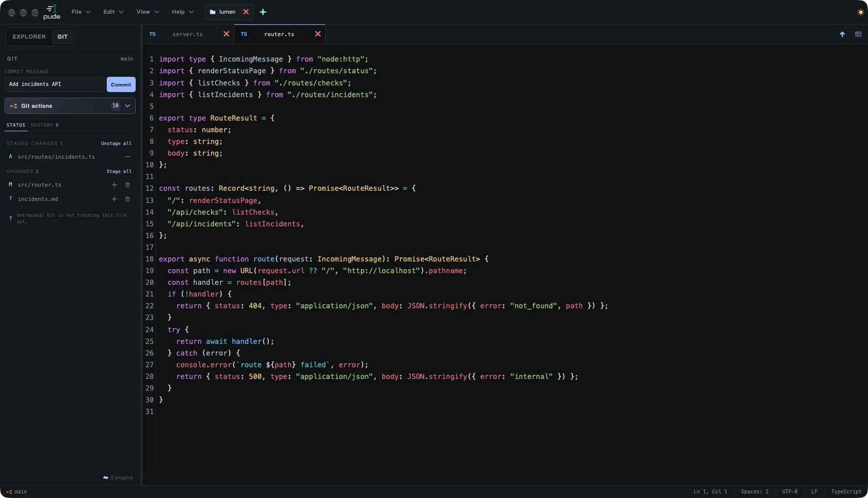
Task: Stage incidents.md with the plus icon
Action: [114, 199]
